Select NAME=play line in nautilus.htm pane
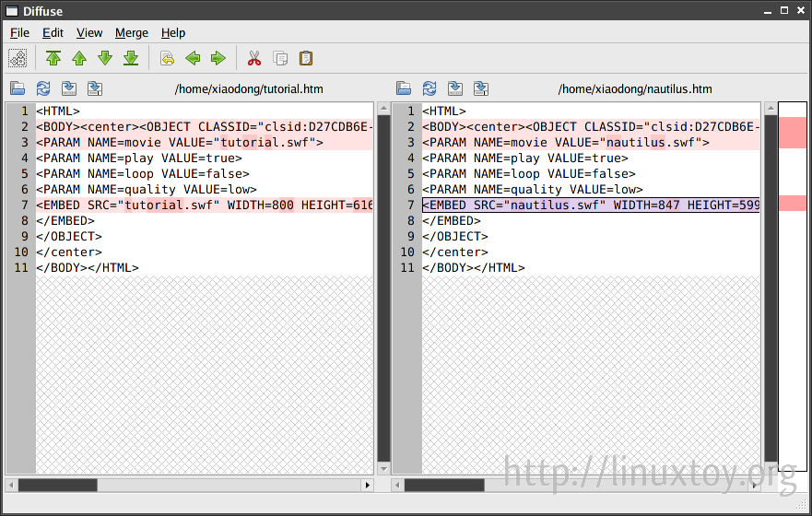 (591, 158)
